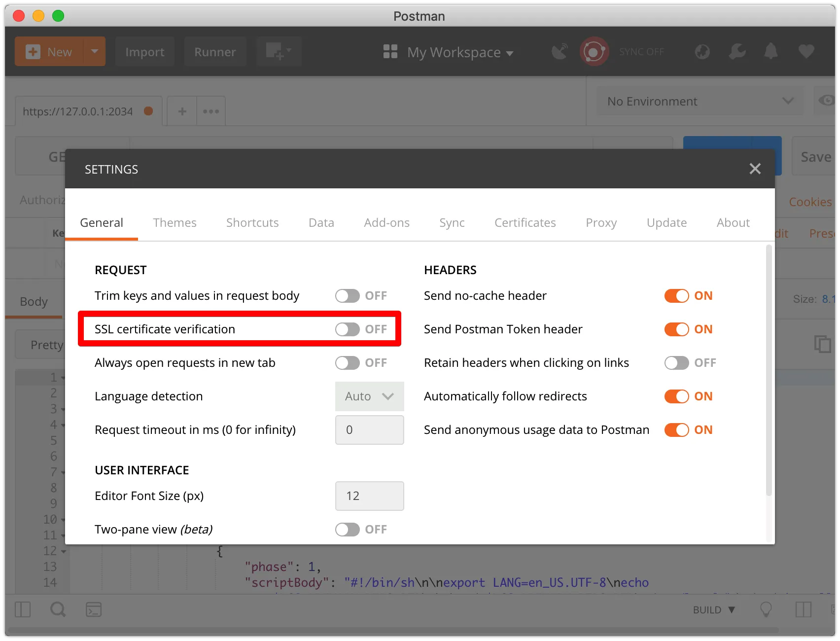Open the Postman Console icon

[94, 609]
